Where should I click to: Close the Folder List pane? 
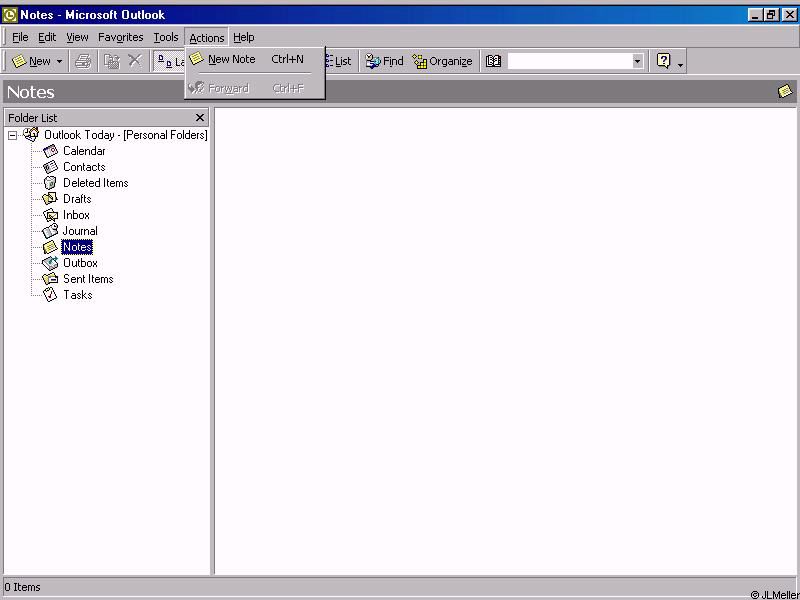200,118
